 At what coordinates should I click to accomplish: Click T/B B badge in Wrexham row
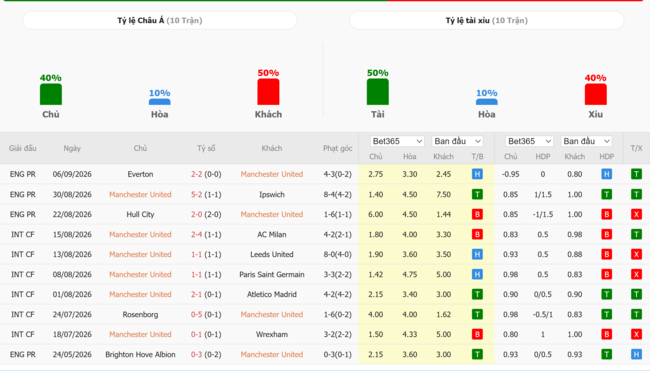[x=477, y=334]
